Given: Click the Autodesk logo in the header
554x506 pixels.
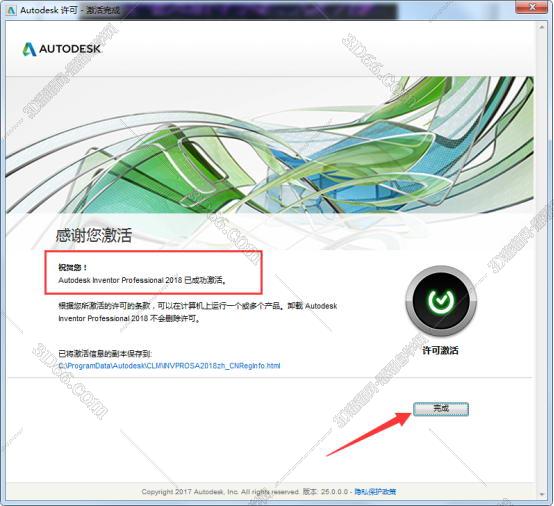Looking at the screenshot, I should tap(62, 49).
